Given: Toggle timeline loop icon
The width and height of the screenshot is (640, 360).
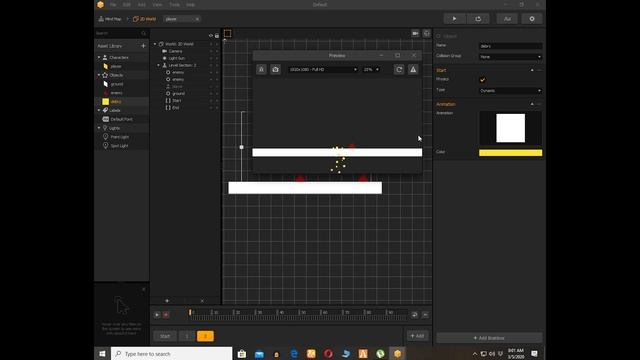Looking at the screenshot, I should [x=414, y=315].
